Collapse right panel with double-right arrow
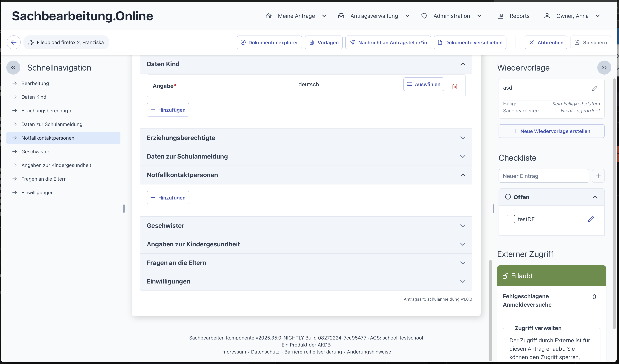 pos(604,68)
